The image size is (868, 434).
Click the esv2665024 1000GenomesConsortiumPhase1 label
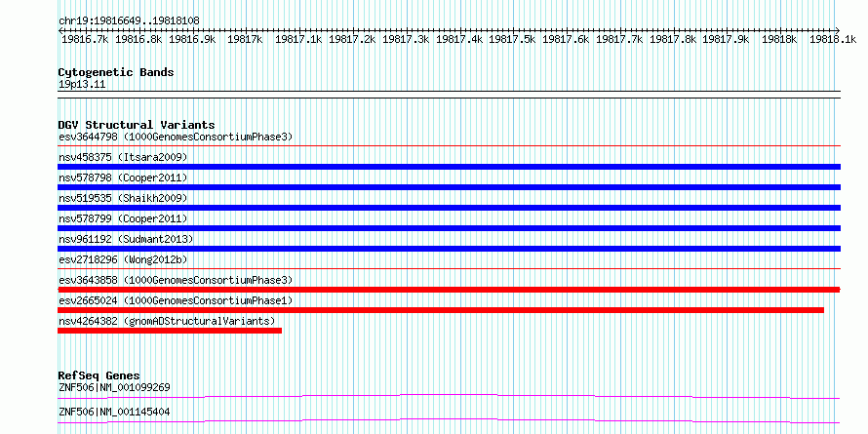[176, 300]
